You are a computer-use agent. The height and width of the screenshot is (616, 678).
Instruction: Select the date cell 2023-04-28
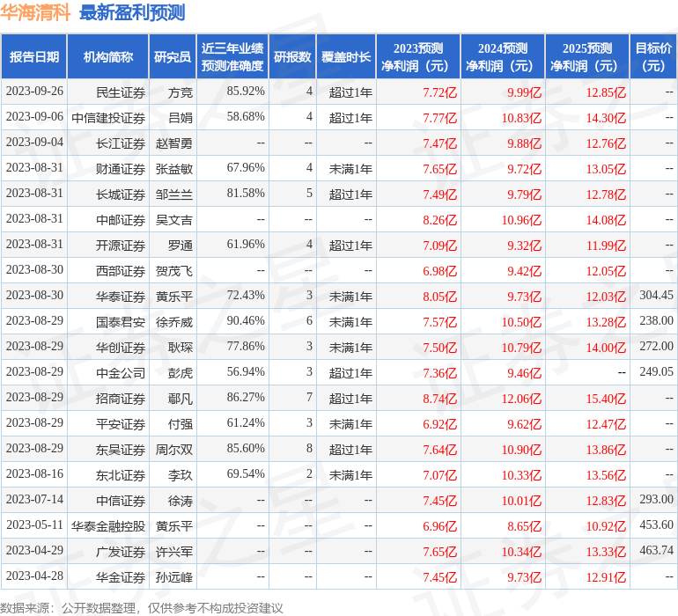[34, 576]
